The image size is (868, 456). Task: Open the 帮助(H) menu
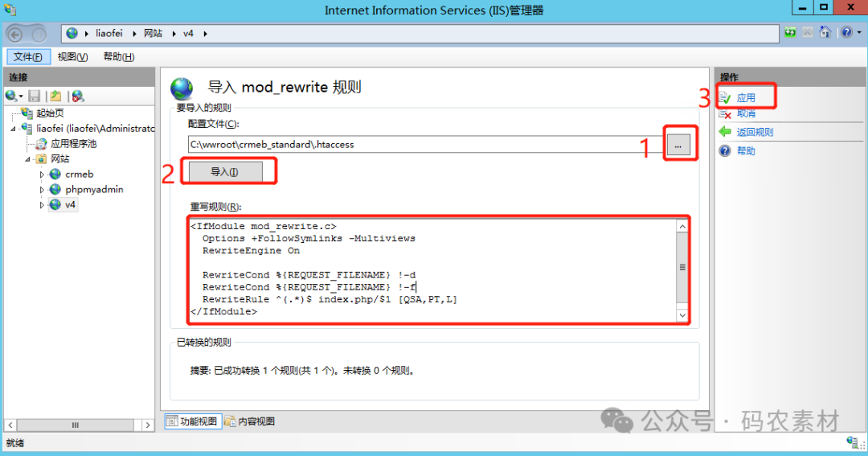(118, 56)
